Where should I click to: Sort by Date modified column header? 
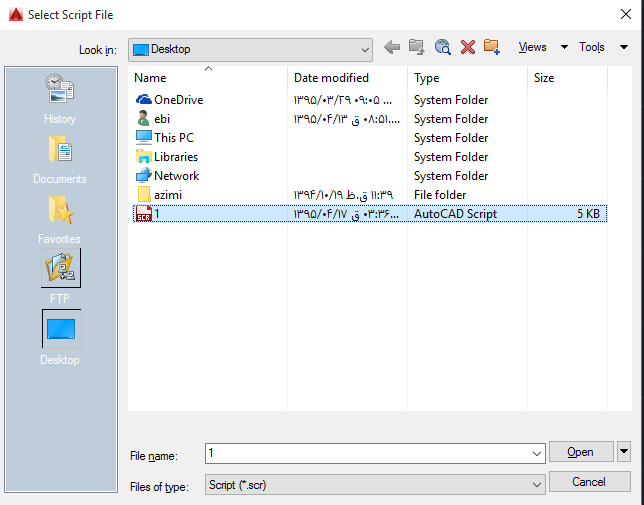click(347, 78)
